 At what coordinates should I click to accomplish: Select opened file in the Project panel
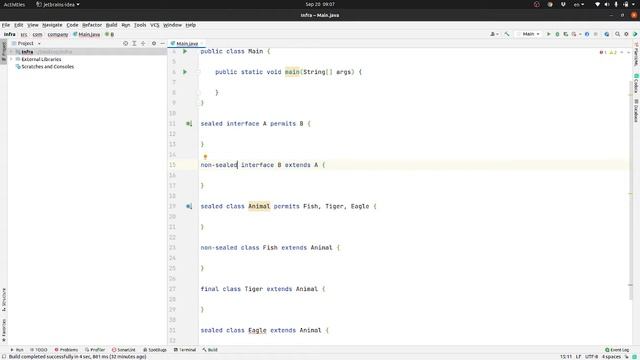(x=126, y=43)
